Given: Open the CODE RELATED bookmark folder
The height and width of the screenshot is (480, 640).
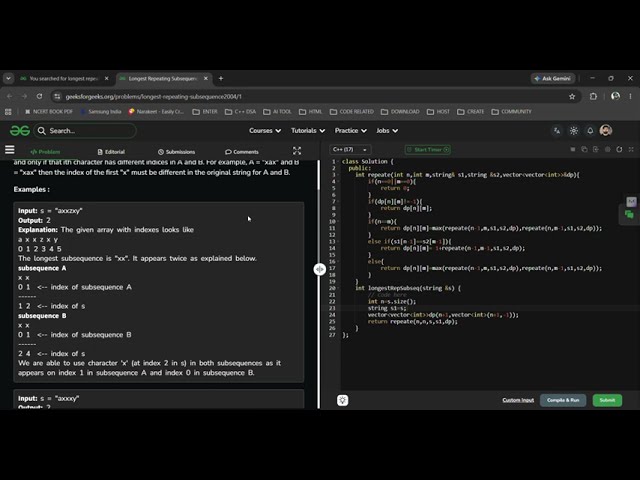Looking at the screenshot, I should (x=351, y=111).
